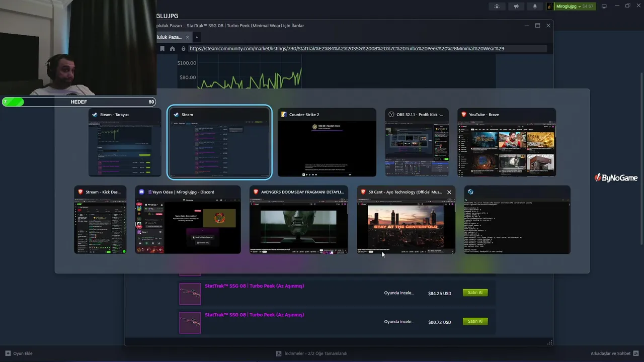
Task: Click the resize grip of the Steam browser window
Action: point(550,342)
